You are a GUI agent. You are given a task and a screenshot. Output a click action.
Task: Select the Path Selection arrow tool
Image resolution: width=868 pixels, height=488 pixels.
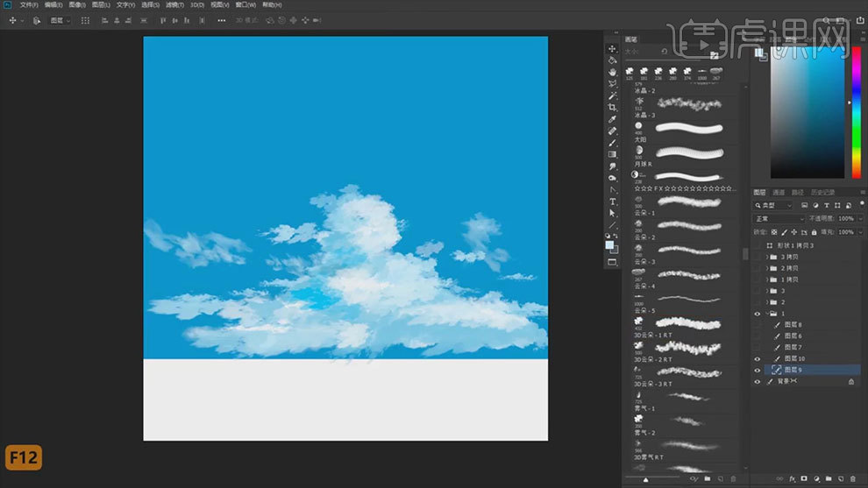click(x=612, y=213)
